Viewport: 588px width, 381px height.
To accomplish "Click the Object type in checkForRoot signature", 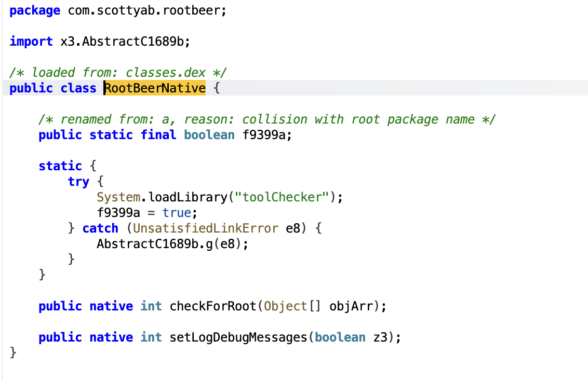I will pos(286,306).
